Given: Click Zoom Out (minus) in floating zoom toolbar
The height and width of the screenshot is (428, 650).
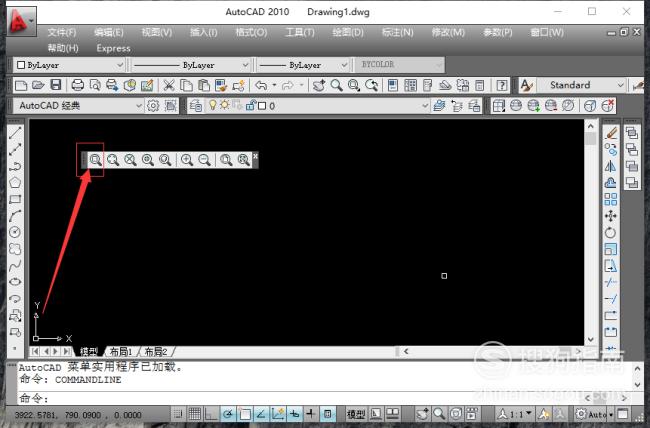Looking at the screenshot, I should pos(204,160).
